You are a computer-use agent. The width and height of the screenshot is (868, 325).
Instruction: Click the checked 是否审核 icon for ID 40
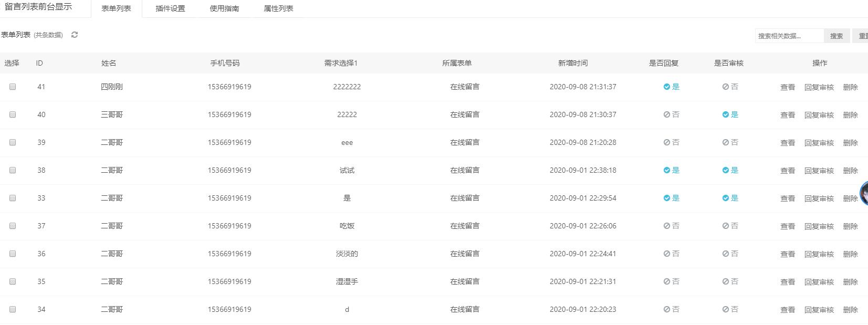(x=725, y=115)
